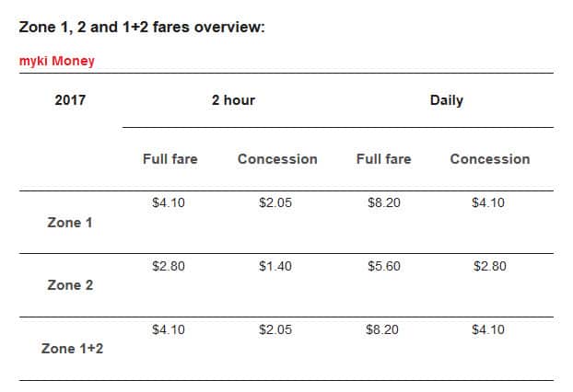Click the 2 hour column group header

pos(233,100)
